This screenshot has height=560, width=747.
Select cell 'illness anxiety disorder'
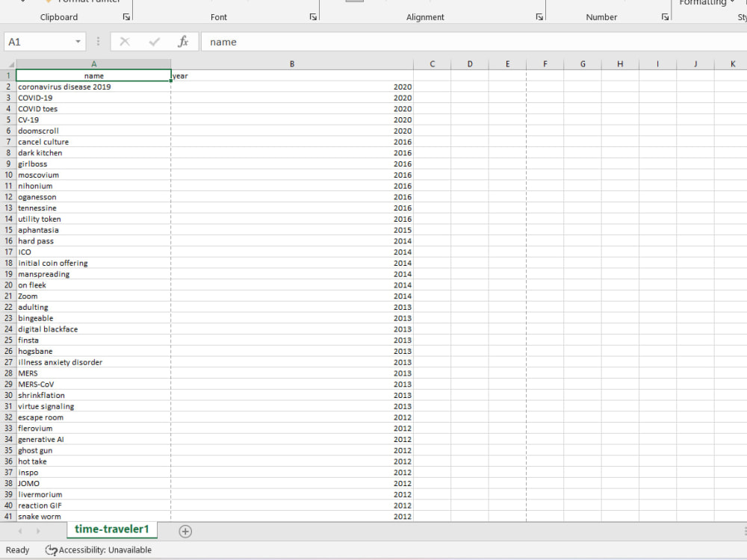(x=94, y=362)
